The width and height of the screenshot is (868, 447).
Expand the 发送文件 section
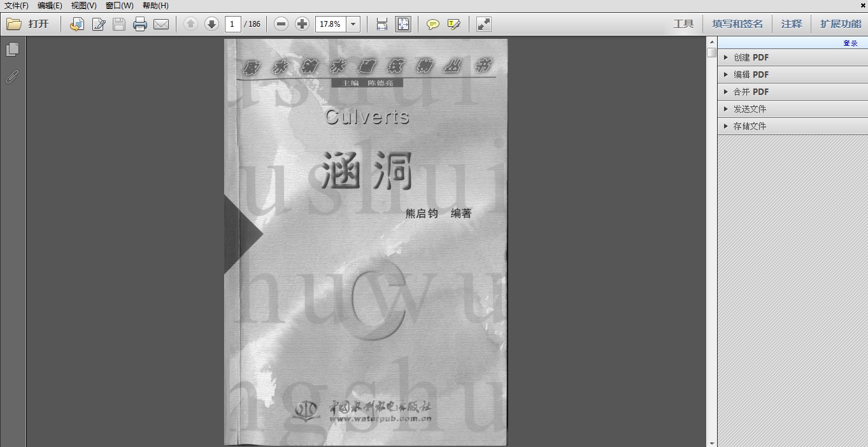pos(793,109)
